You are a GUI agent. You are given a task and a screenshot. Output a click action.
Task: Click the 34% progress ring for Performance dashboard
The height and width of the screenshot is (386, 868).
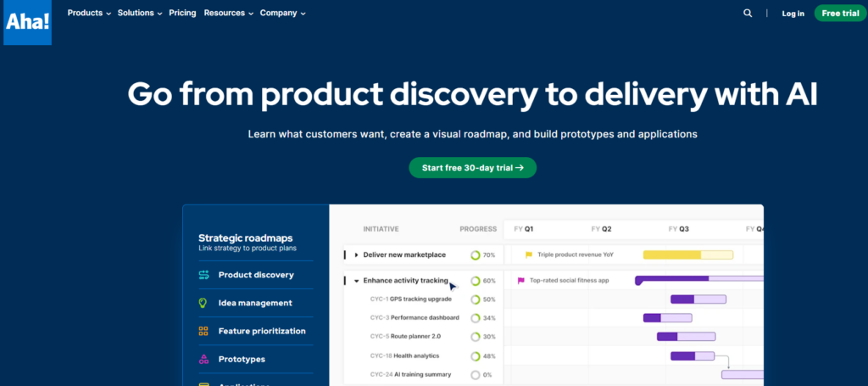[x=475, y=318]
